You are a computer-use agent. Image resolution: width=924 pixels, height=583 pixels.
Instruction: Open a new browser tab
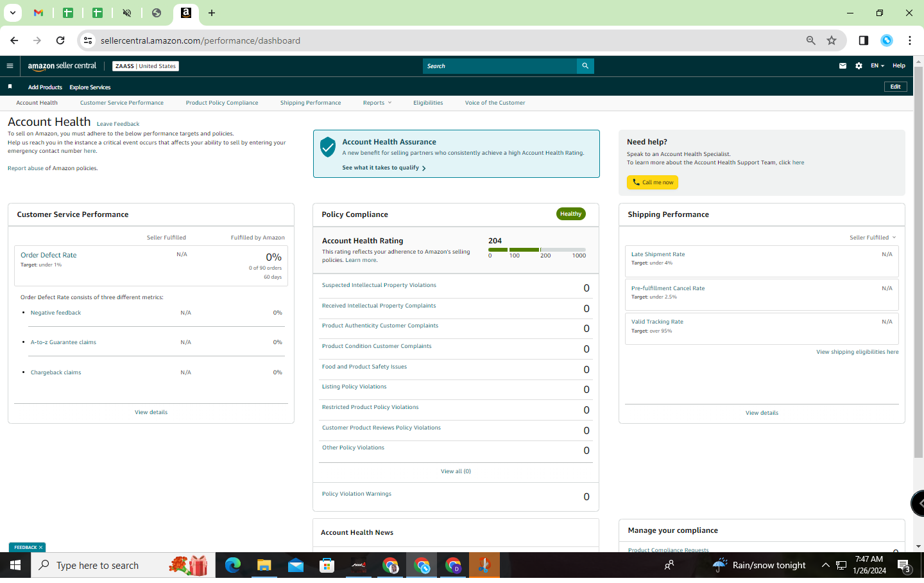pos(212,13)
